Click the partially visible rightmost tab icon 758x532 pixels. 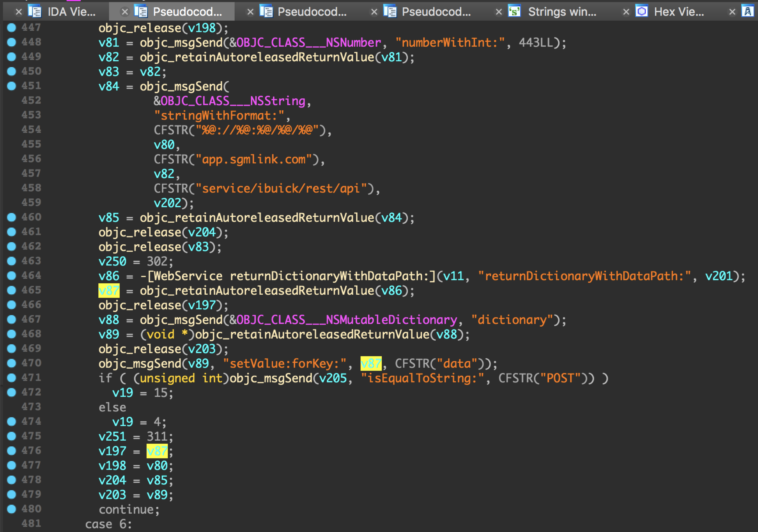[x=747, y=12]
